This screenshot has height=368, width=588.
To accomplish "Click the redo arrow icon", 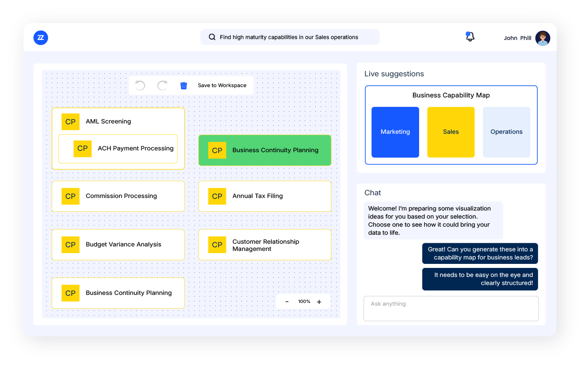I will point(162,85).
